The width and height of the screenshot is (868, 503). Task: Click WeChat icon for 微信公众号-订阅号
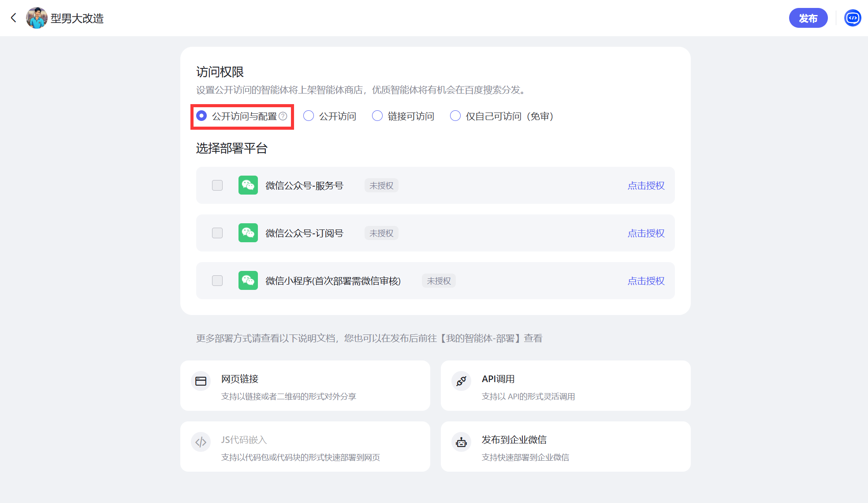pos(248,233)
